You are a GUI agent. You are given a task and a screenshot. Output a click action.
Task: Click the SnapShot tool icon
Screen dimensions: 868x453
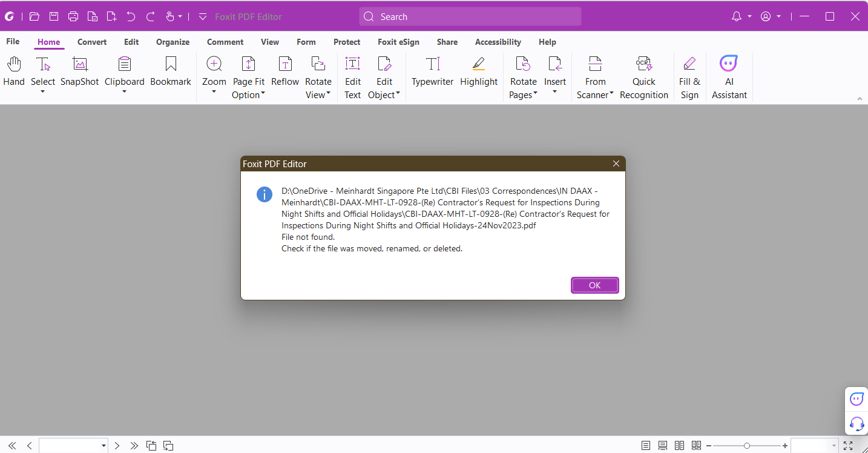pos(80,64)
